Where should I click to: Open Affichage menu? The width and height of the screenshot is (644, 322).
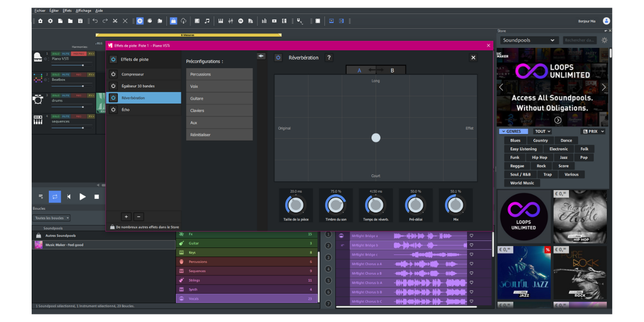83,10
